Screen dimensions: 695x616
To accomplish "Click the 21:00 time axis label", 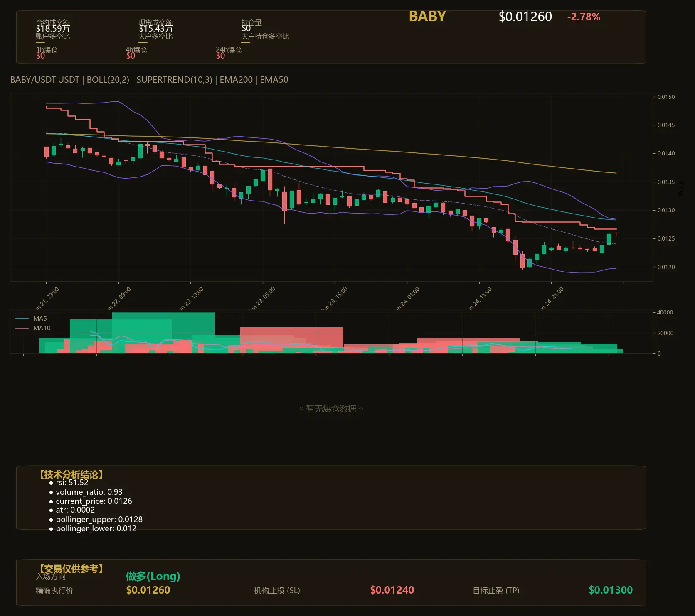I will coord(552,299).
